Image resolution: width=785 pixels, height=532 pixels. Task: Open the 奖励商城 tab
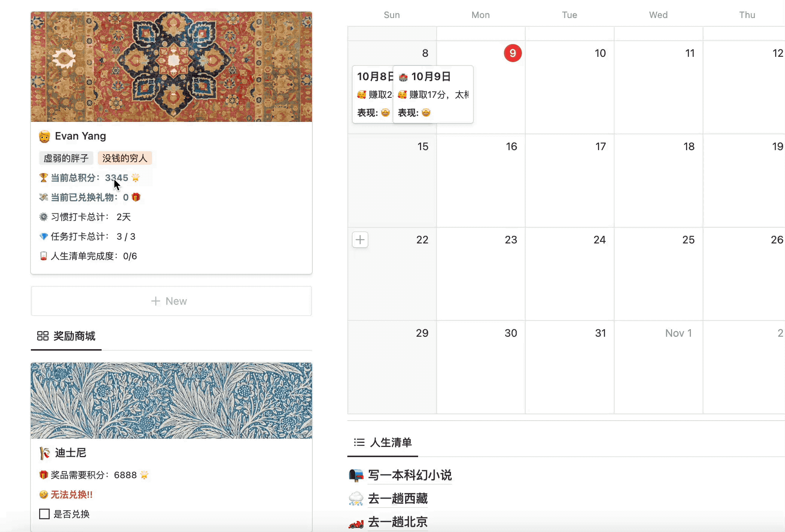pos(74,336)
